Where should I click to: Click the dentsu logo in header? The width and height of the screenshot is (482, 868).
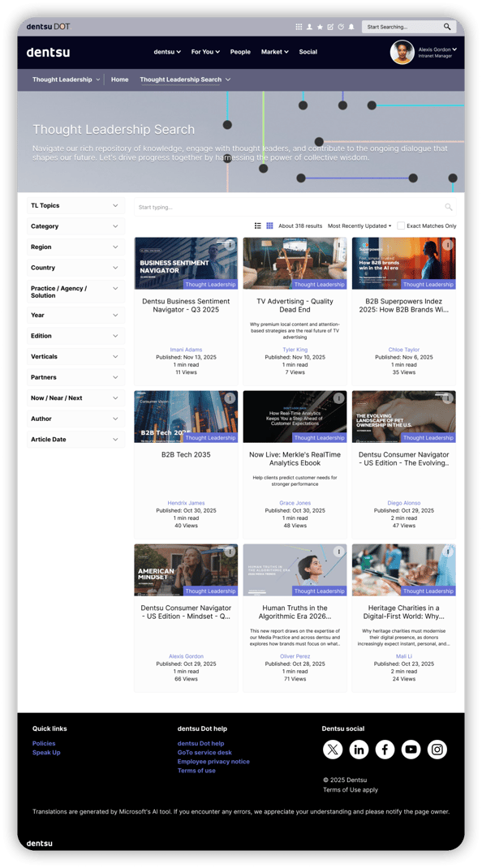click(48, 52)
